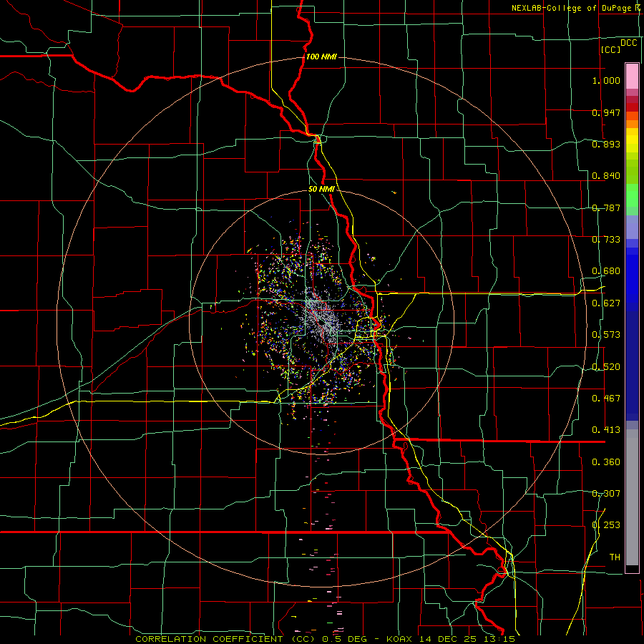Image resolution: width=644 pixels, height=644 pixels.
Task: Select the 0.307 scale value
Action: click(606, 494)
